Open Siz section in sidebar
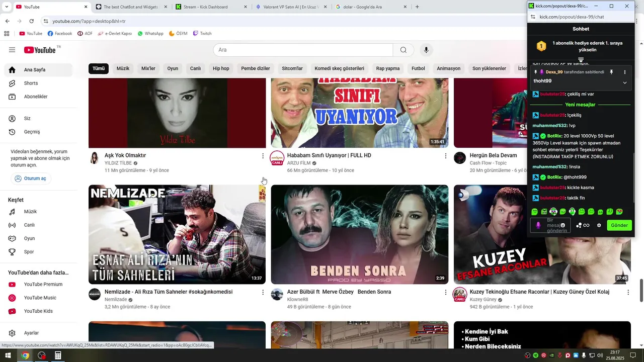The image size is (644, 362). coord(38,118)
